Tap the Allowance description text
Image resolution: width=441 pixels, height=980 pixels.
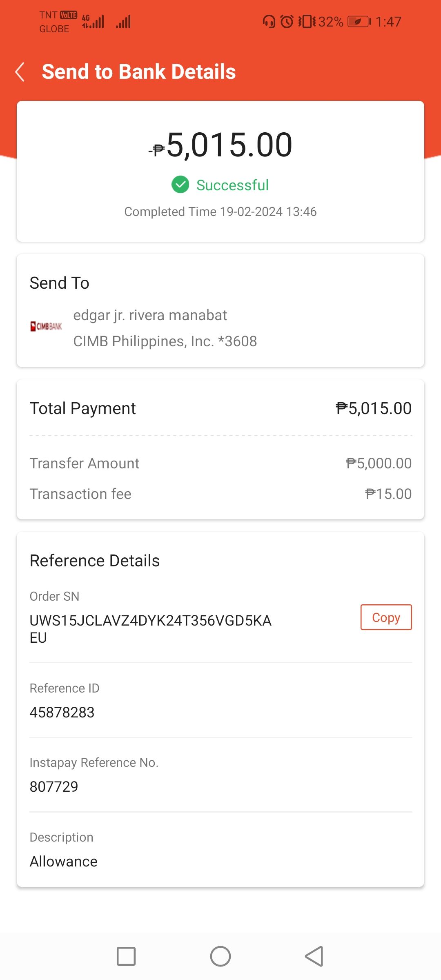[64, 862]
